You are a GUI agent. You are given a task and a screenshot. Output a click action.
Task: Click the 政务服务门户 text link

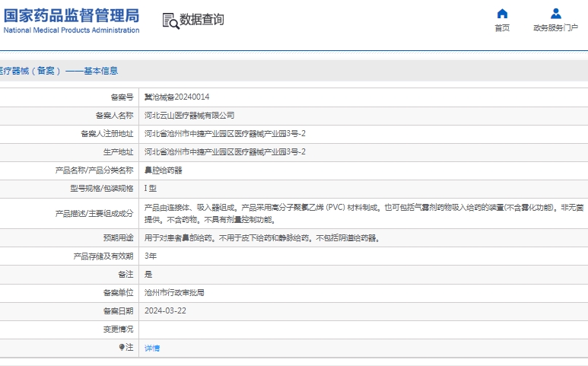(556, 27)
